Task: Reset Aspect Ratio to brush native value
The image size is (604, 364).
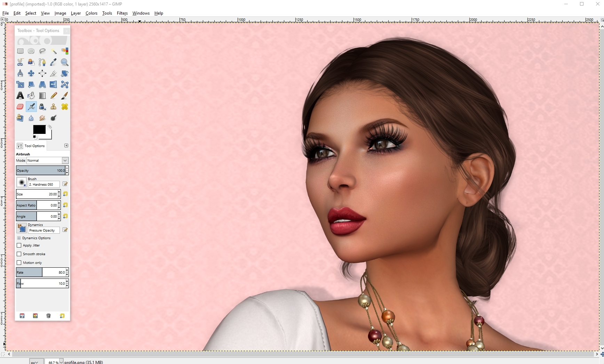Action: tap(65, 205)
